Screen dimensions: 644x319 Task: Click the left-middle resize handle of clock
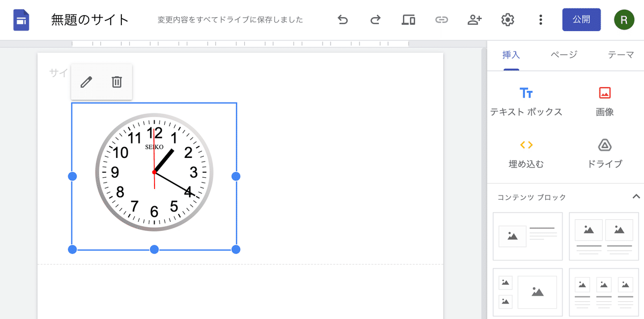72,176
